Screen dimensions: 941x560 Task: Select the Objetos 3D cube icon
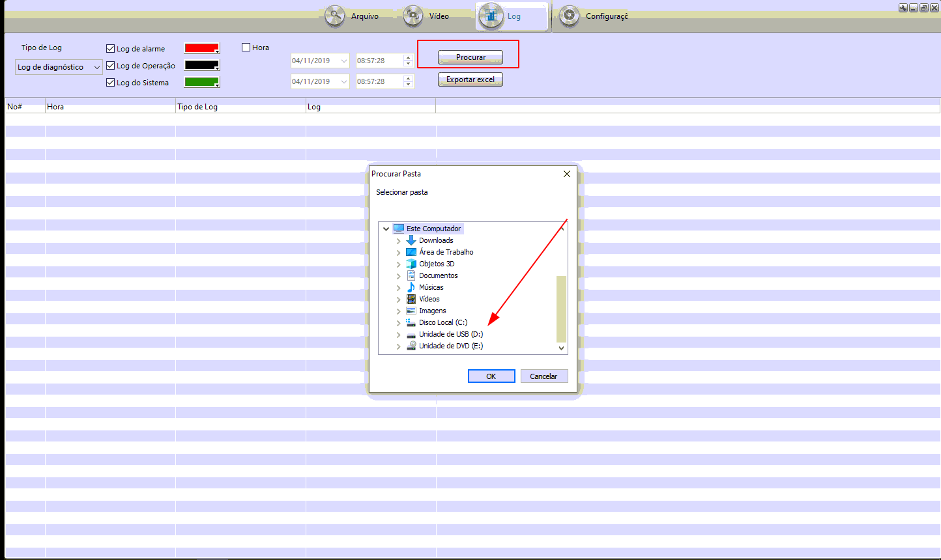tap(411, 264)
